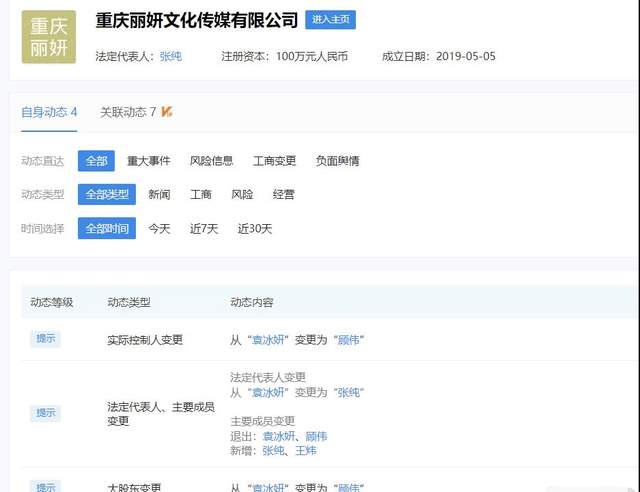Viewport: 640px width, 492px height.
Task: Select the 全部类型 dynamic type filter
Action: 107,194
